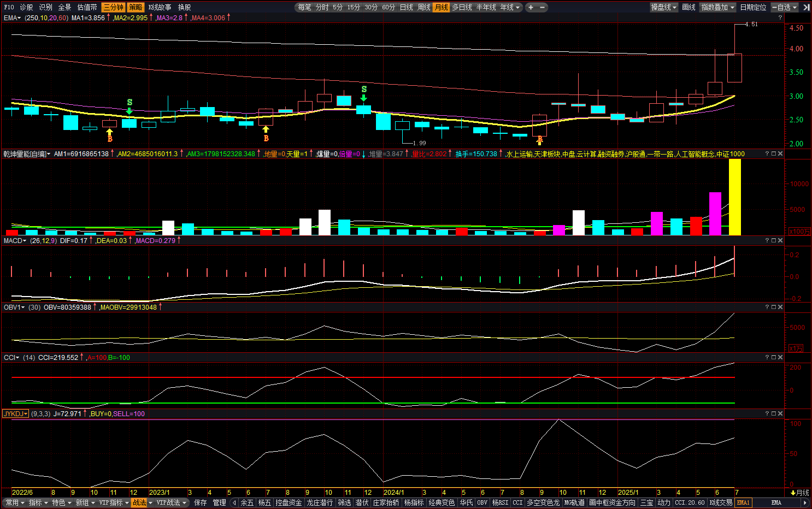812x509 pixels.
Task: Close the MACD indicator panel
Action: click(x=780, y=240)
